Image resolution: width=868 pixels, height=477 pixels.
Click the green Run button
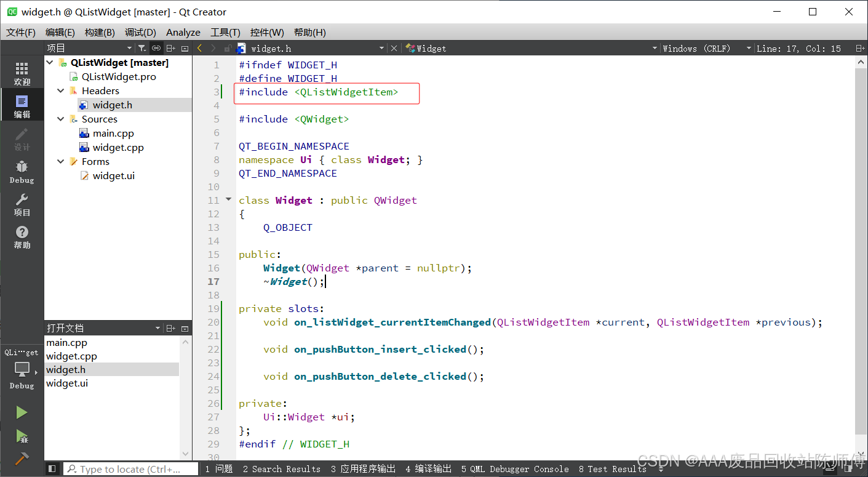pos(22,412)
